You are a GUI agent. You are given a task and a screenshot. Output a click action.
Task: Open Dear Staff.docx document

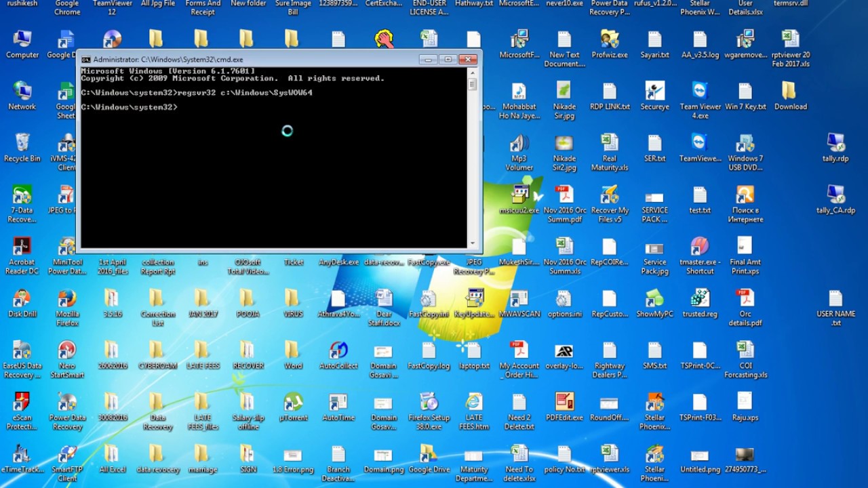[384, 307]
